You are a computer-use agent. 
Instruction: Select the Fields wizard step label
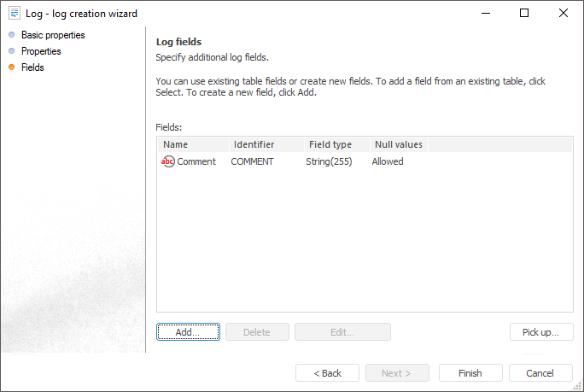point(32,67)
